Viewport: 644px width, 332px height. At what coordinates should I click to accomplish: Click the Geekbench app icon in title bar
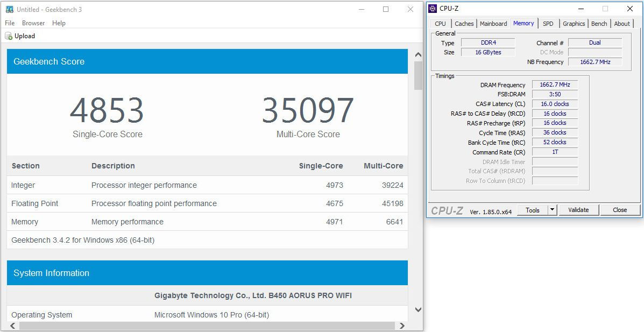pos(9,10)
